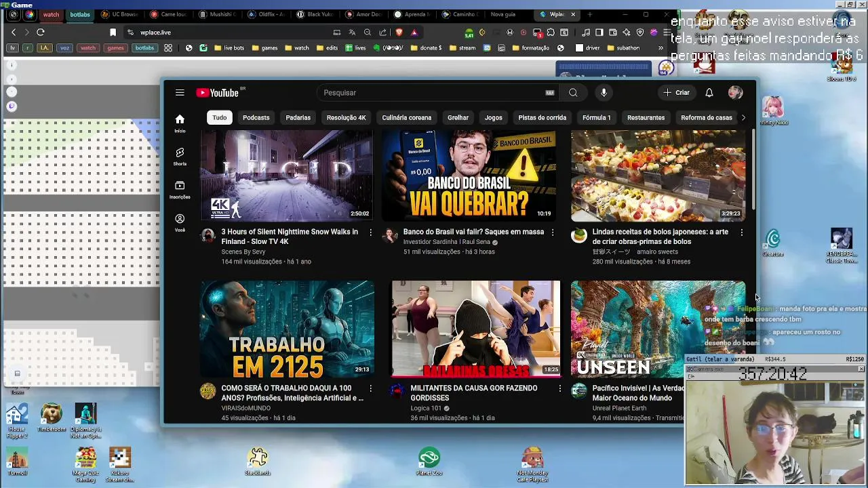Image resolution: width=868 pixels, height=488 pixels.
Task: Select the Resolução 4K filter chip
Action: click(346, 118)
